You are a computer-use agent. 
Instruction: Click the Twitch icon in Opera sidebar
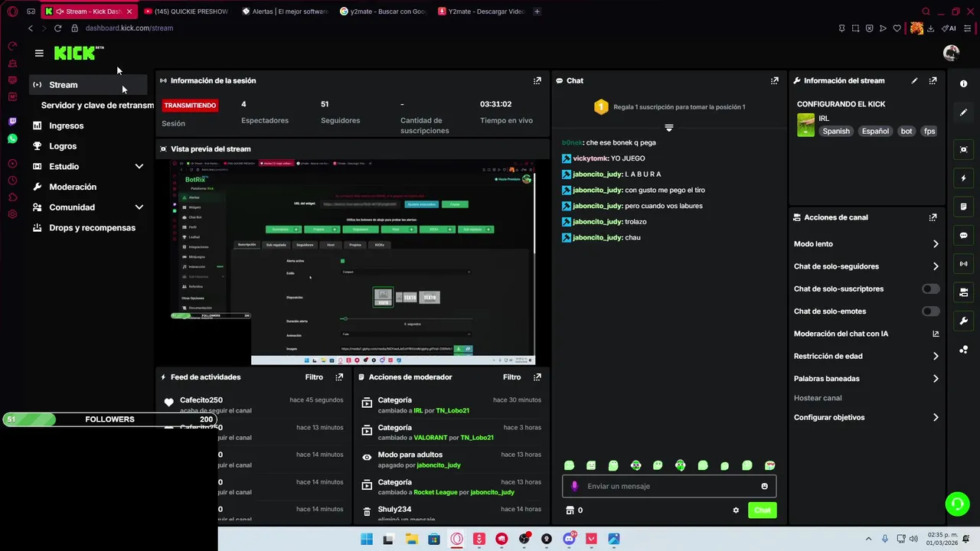point(12,122)
